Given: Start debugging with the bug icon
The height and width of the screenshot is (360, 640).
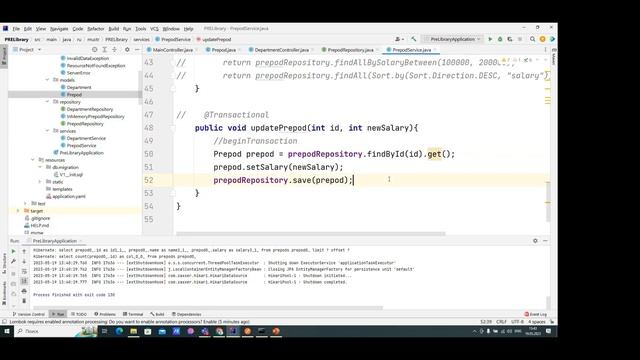Looking at the screenshot, I should 500,39.
